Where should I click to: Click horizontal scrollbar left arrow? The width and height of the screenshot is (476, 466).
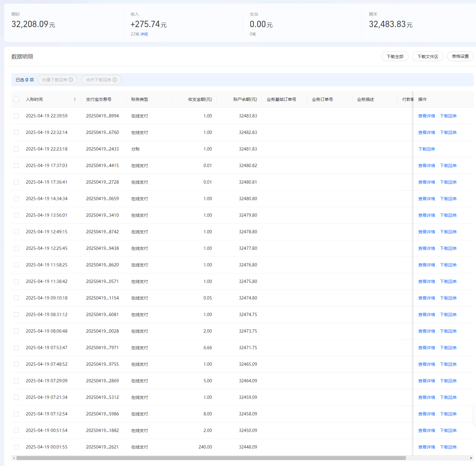[14, 458]
